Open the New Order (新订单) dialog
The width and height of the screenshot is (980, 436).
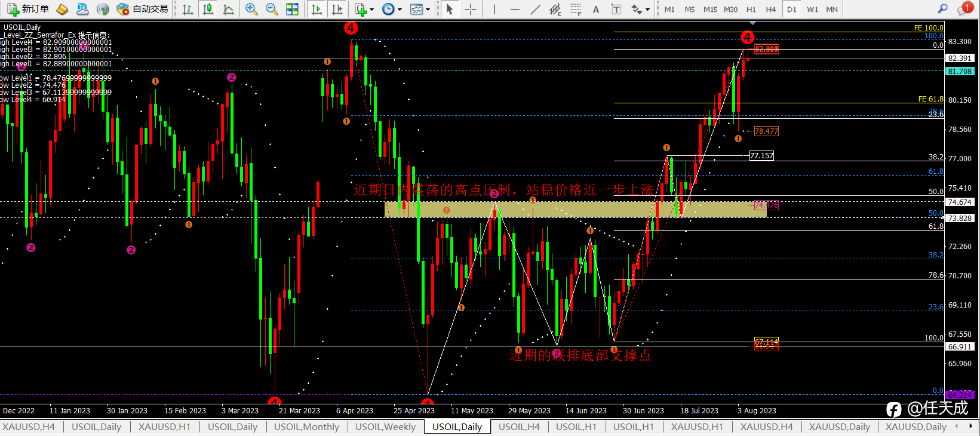click(29, 9)
